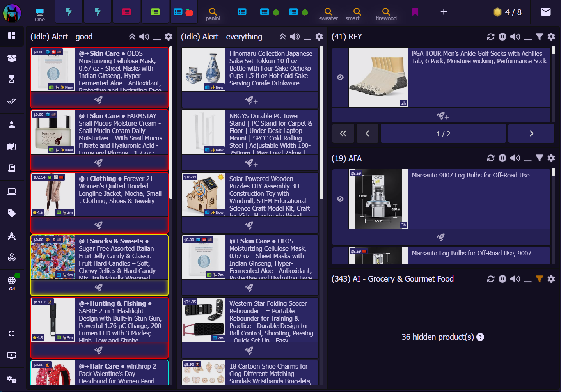Screen dimensions: 561x392
Task: Mute sound for Alert - everything panel
Action: [x=295, y=37]
